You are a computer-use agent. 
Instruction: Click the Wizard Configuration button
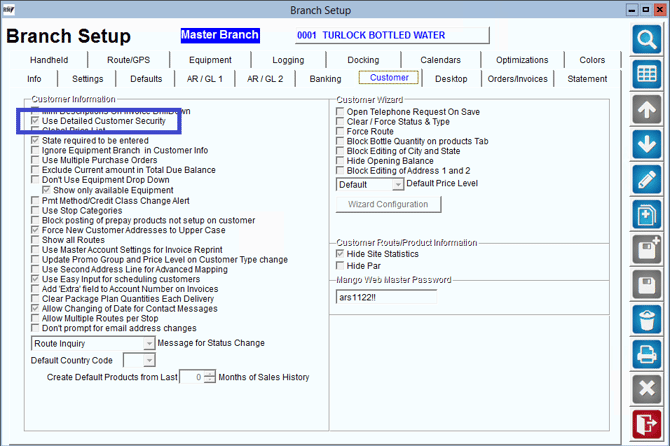pos(388,204)
